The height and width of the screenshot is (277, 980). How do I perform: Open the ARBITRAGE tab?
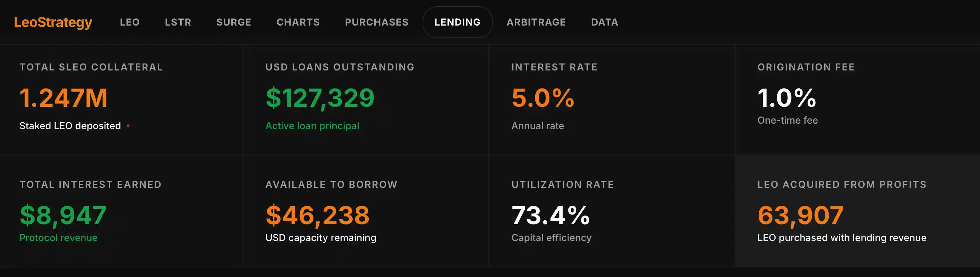[536, 22]
